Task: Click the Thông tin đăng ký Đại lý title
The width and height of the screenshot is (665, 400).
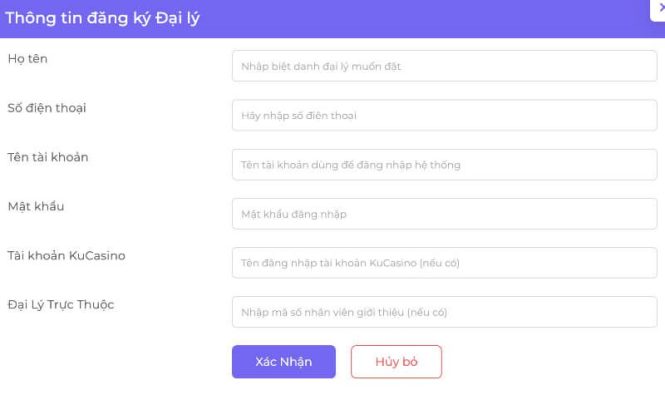Action: coord(103,19)
